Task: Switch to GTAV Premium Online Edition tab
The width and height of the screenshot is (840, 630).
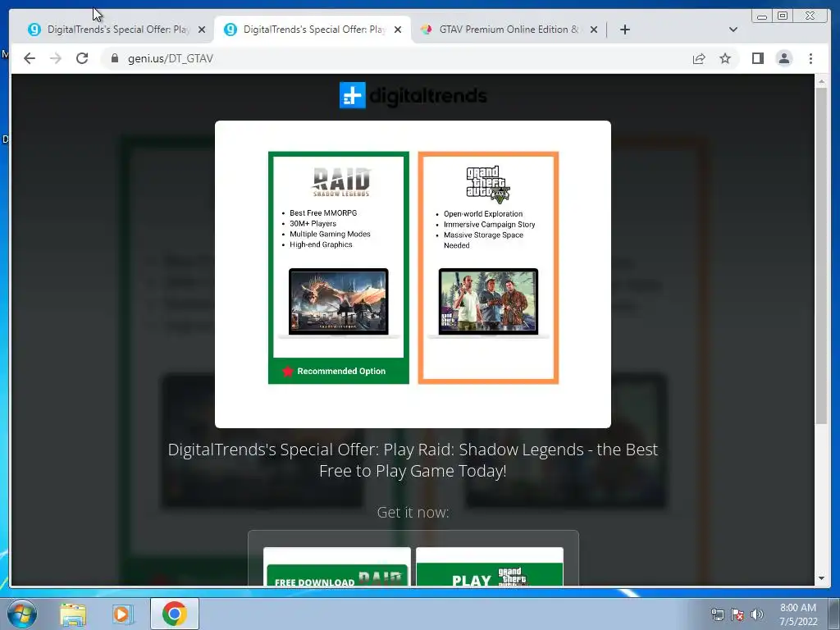Action: tap(509, 30)
